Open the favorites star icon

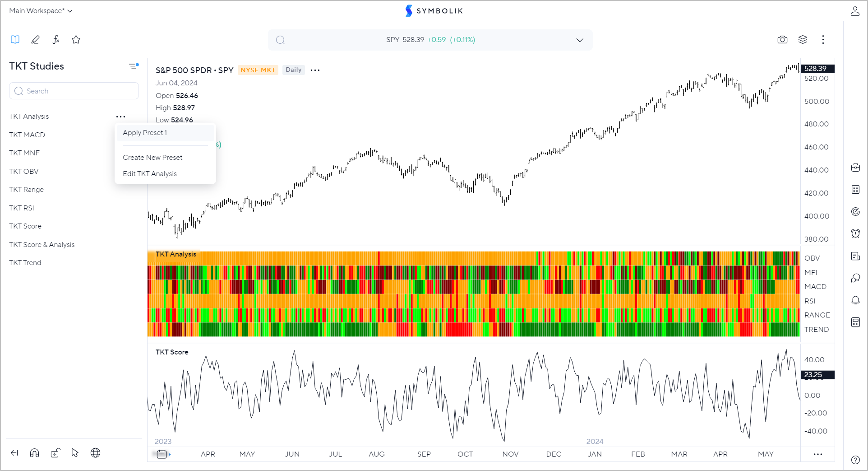click(76, 40)
